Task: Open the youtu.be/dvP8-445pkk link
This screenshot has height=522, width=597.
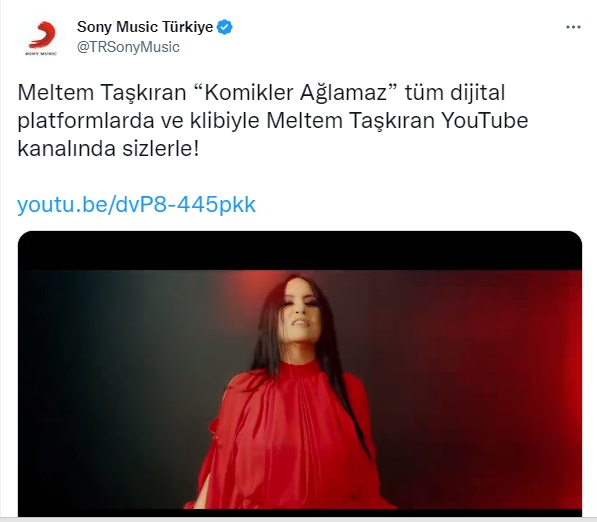Action: pyautogui.click(x=136, y=205)
